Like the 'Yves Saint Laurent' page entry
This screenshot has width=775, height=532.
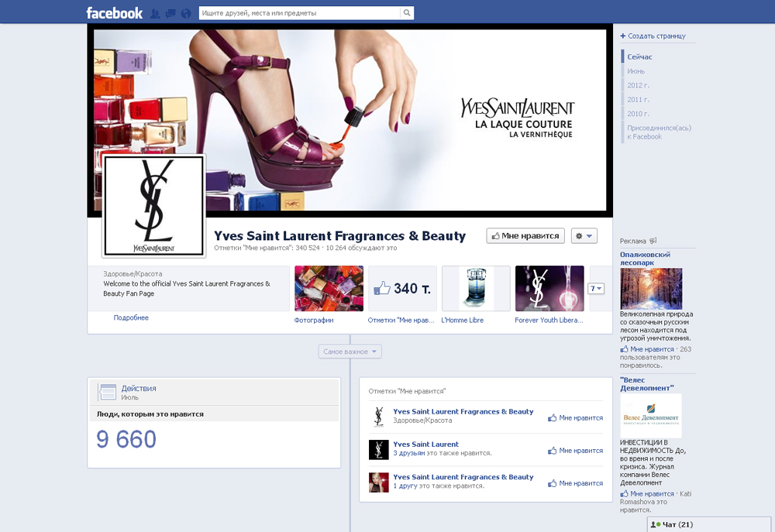click(575, 451)
